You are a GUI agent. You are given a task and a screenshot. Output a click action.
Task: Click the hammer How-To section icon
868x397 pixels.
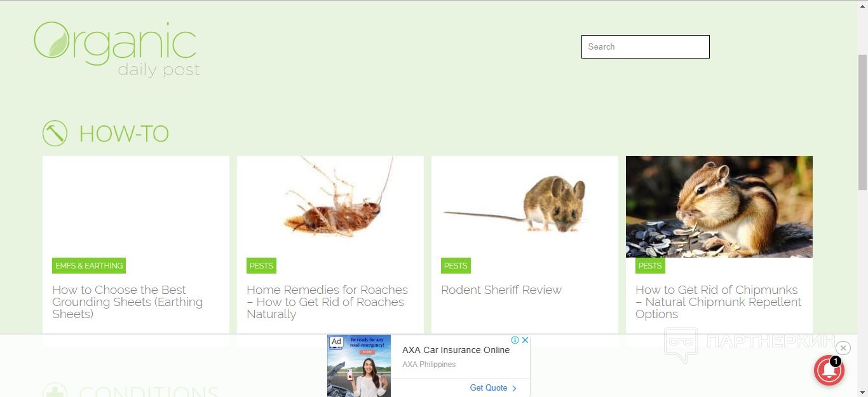click(55, 134)
